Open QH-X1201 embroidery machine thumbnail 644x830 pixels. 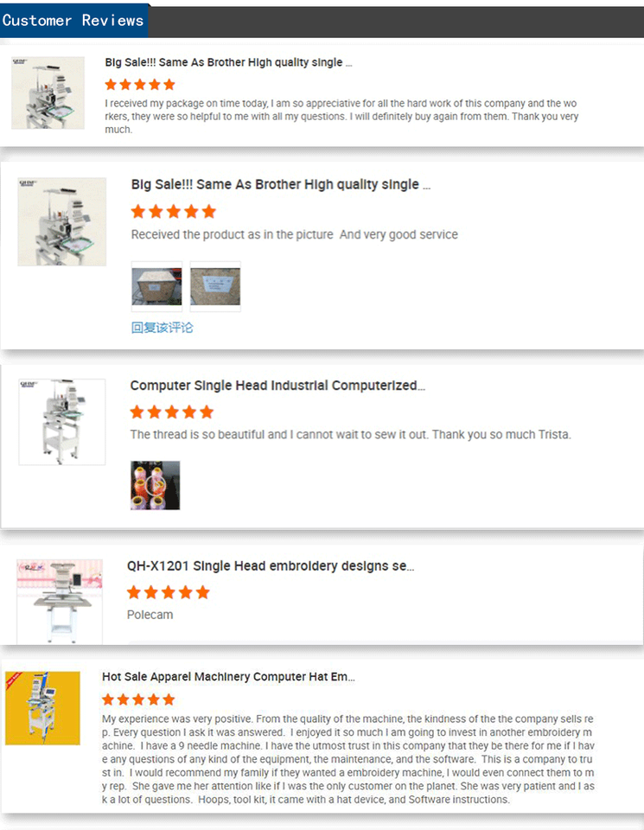point(60,602)
